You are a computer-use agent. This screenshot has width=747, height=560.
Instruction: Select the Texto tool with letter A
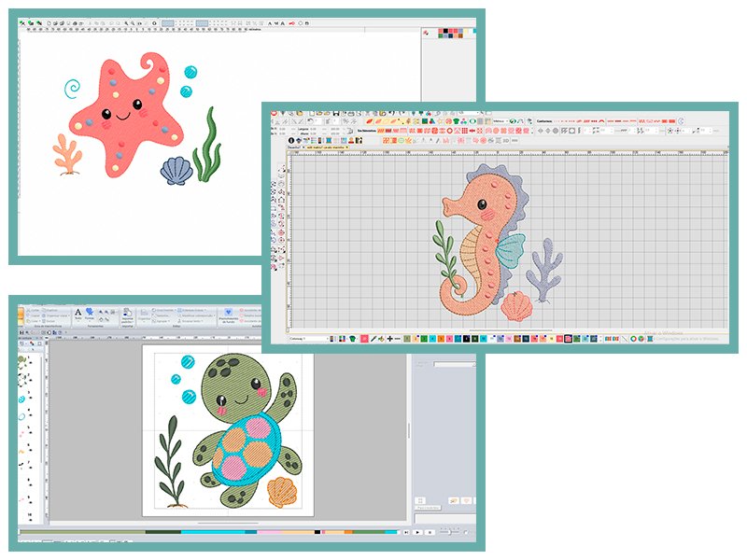click(x=78, y=315)
